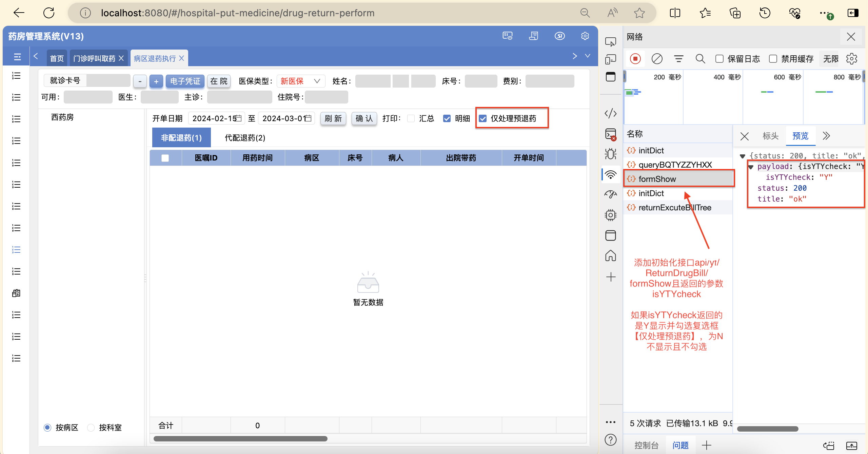This screenshot has height=454, width=868.
Task: Click the table horizontal scrollbar
Action: click(240, 439)
